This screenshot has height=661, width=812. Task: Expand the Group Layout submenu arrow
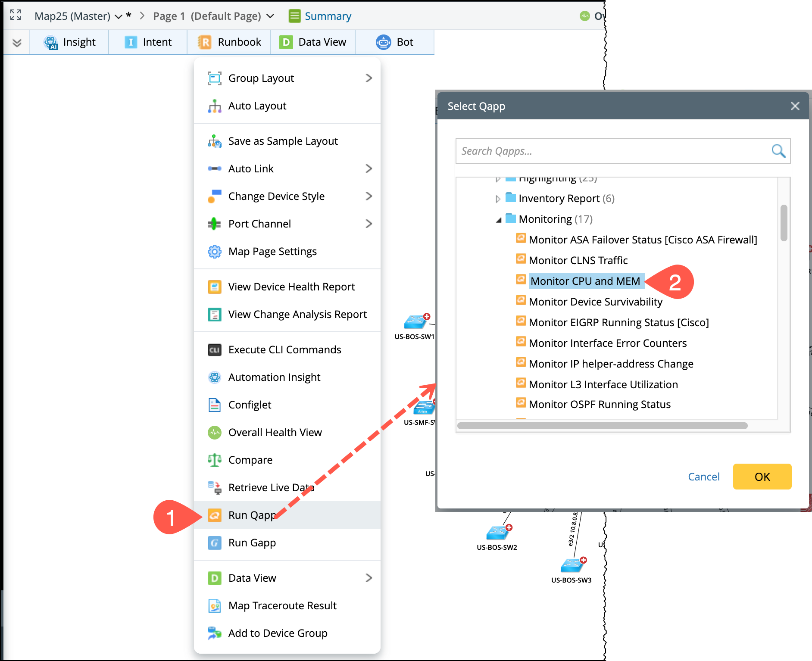click(369, 78)
